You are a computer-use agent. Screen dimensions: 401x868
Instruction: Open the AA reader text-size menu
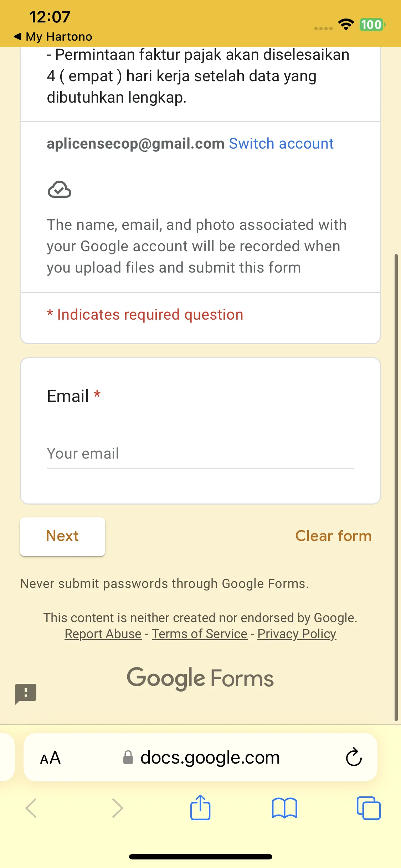pos(50,758)
